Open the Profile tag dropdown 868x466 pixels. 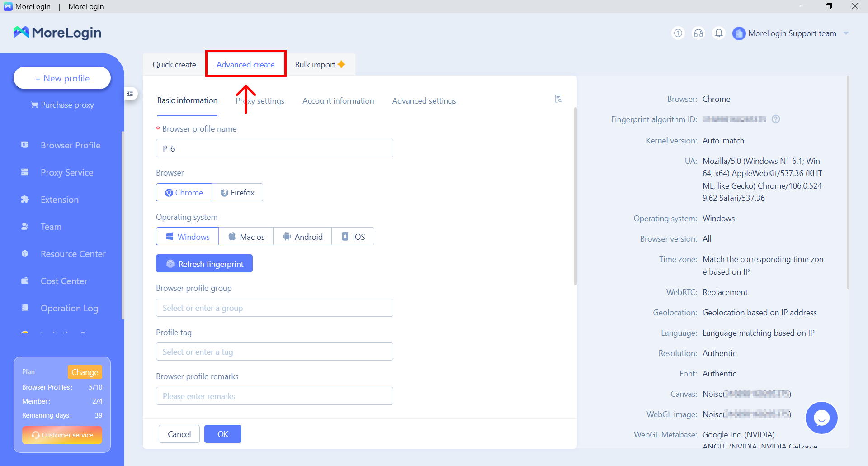point(274,352)
